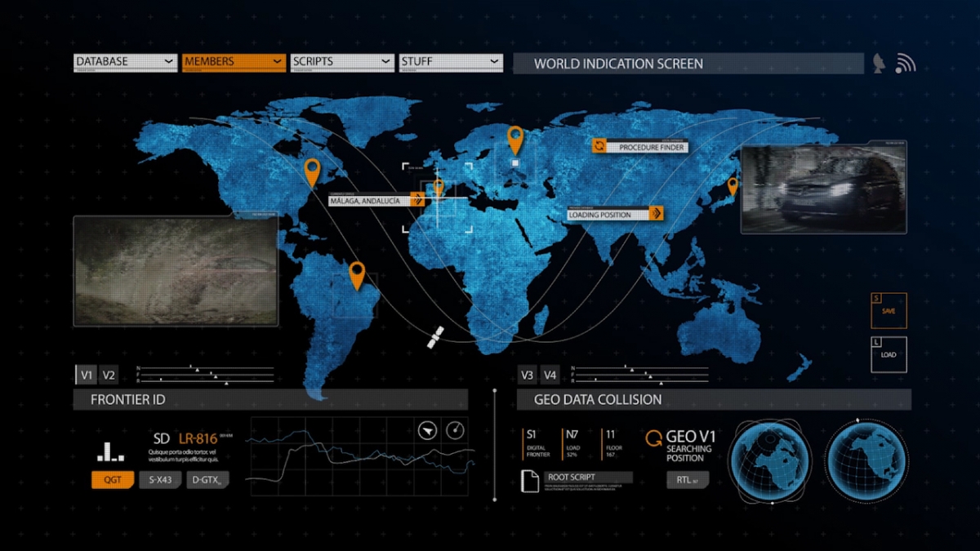980x551 pixels.
Task: Select the Japan map pin
Action: [733, 186]
